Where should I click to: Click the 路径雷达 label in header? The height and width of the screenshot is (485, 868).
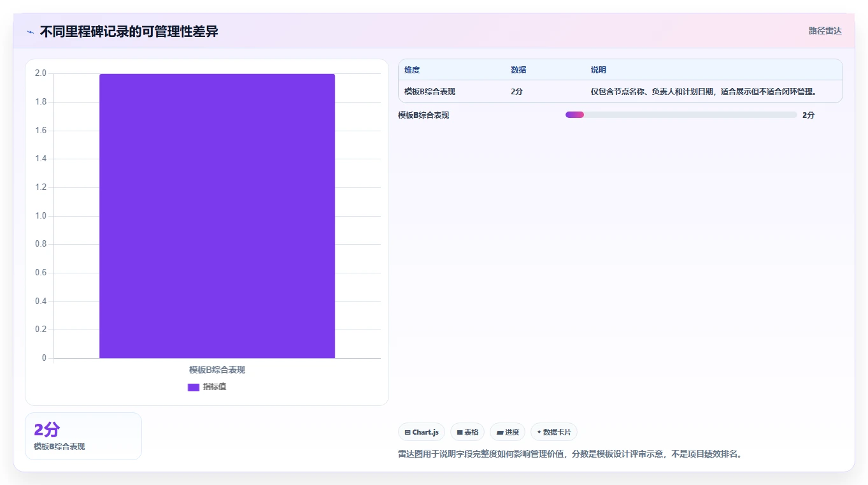tap(825, 31)
